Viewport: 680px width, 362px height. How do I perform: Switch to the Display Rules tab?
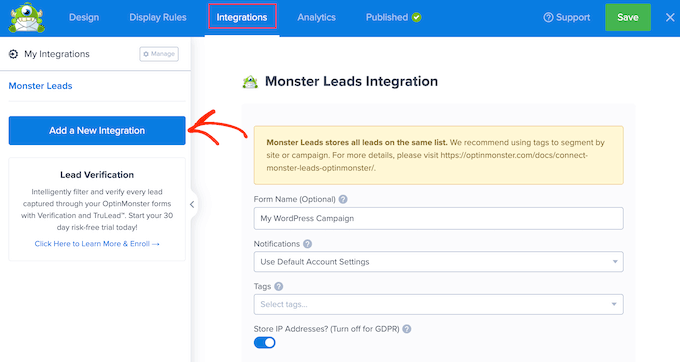(158, 17)
